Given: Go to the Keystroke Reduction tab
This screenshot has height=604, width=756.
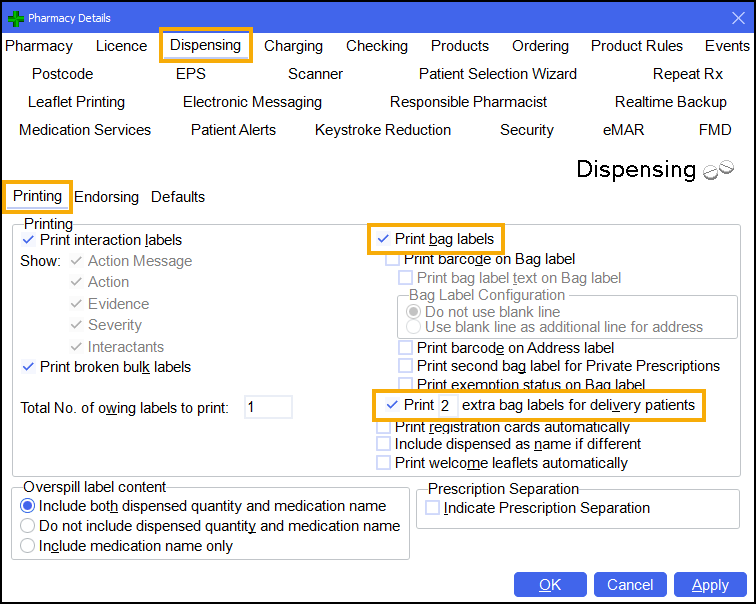Looking at the screenshot, I should pos(382,130).
